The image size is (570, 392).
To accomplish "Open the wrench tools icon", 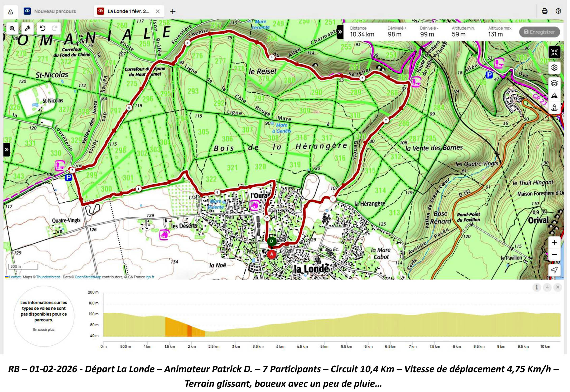I will tap(27, 28).
